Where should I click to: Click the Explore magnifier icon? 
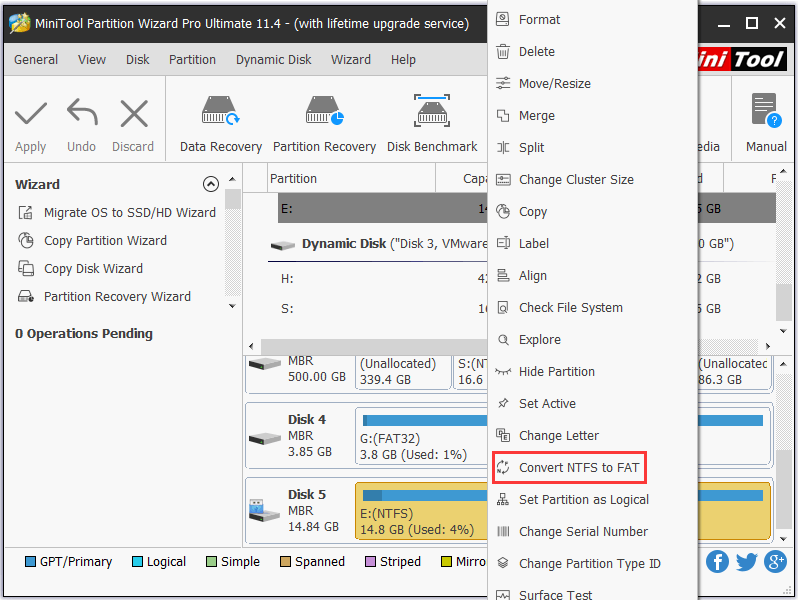pyautogui.click(x=503, y=339)
